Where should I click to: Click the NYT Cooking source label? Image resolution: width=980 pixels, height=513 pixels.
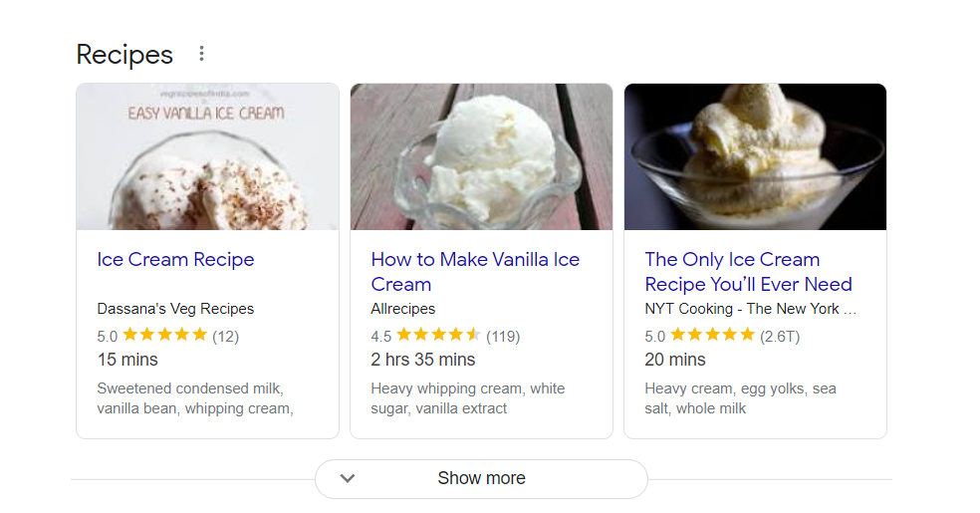coord(749,309)
